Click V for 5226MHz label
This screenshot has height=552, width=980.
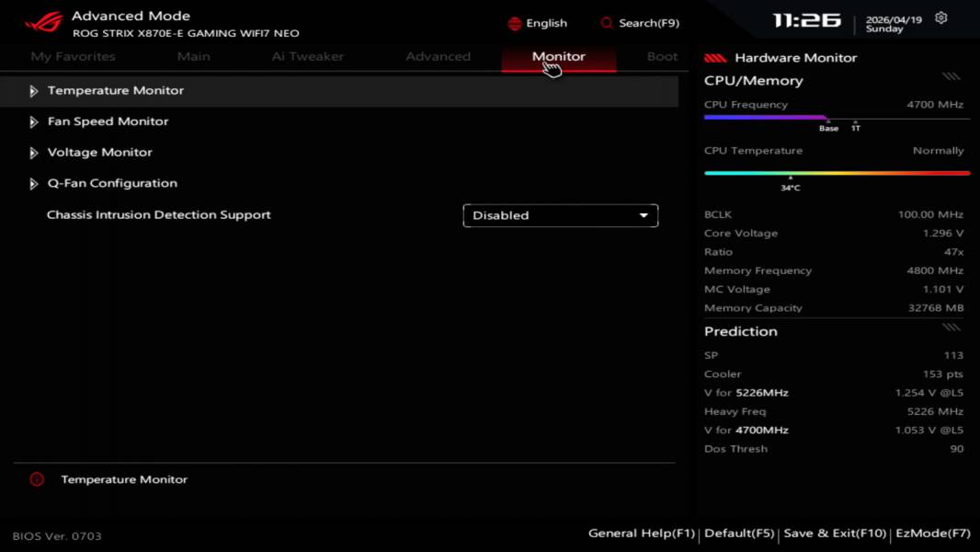746,393
